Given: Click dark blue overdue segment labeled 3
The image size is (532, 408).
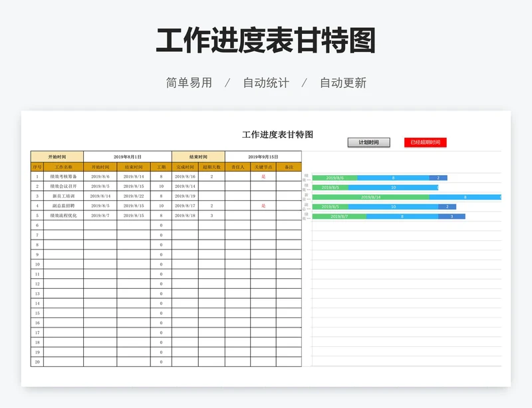Looking at the screenshot, I should coord(452,216).
